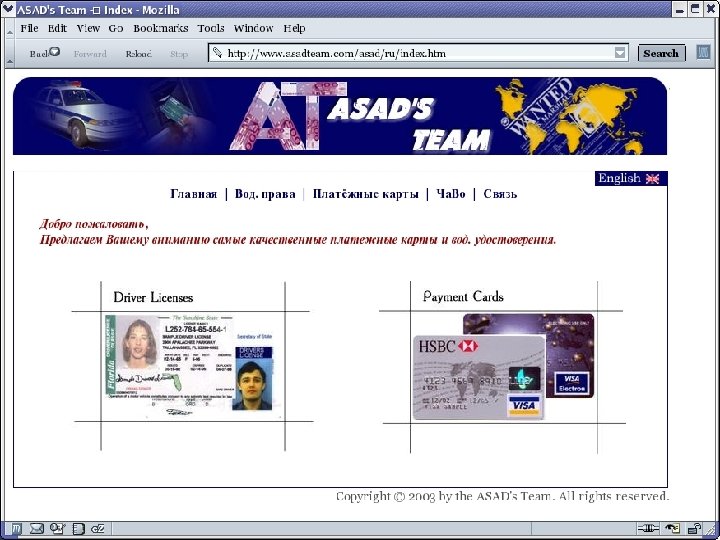Open the window menu icon in title bar
Image resolution: width=720 pixels, height=540 pixels.
(x=8, y=9)
